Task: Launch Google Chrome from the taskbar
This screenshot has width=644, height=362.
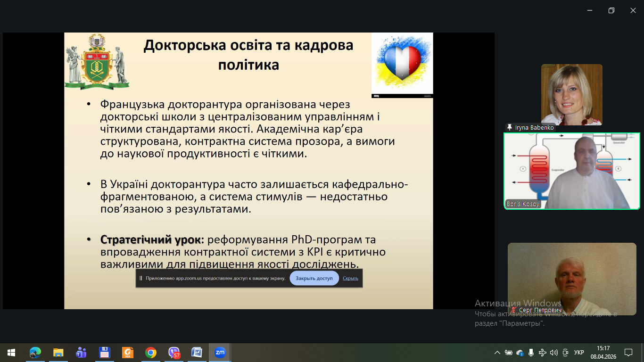Action: pos(151,353)
